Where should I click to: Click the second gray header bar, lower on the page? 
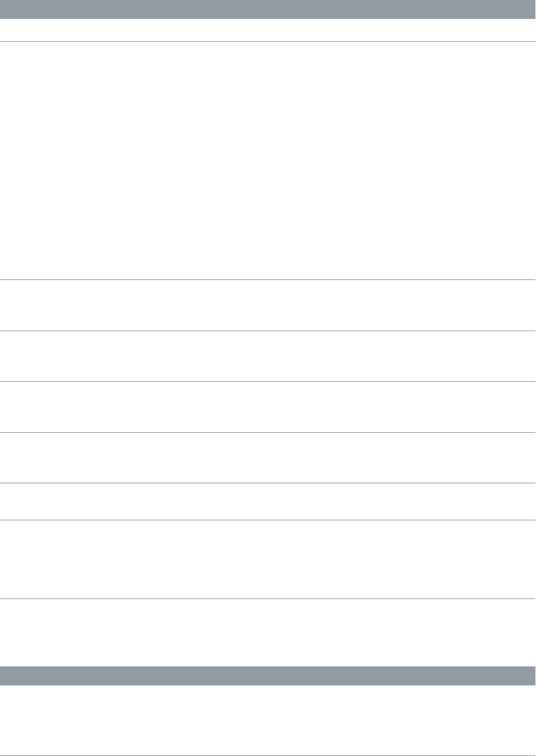(x=268, y=675)
